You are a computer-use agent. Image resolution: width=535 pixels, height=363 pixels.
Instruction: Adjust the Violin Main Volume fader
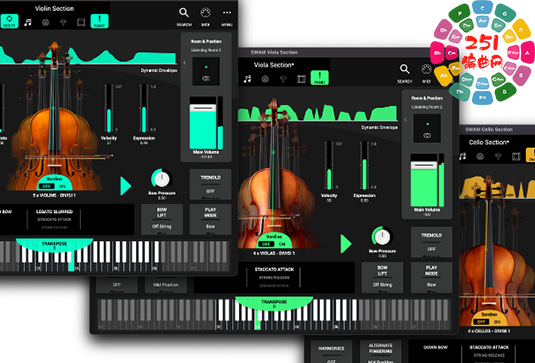click(x=203, y=123)
